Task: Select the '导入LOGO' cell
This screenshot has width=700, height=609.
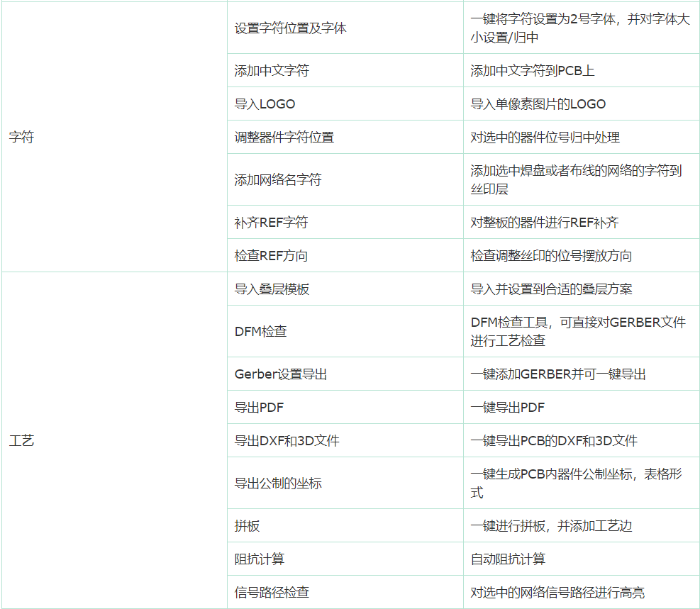Action: pyautogui.click(x=345, y=104)
